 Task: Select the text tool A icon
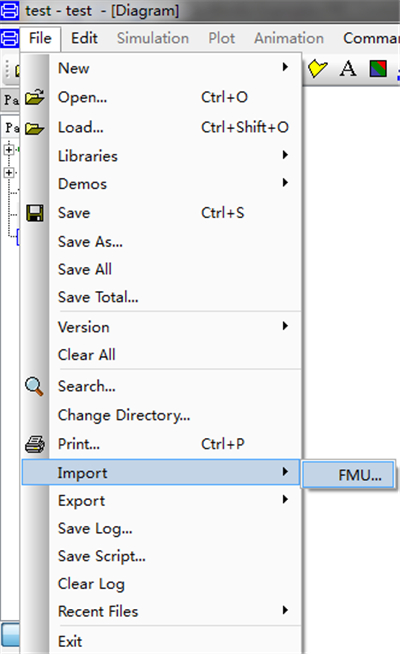click(347, 68)
